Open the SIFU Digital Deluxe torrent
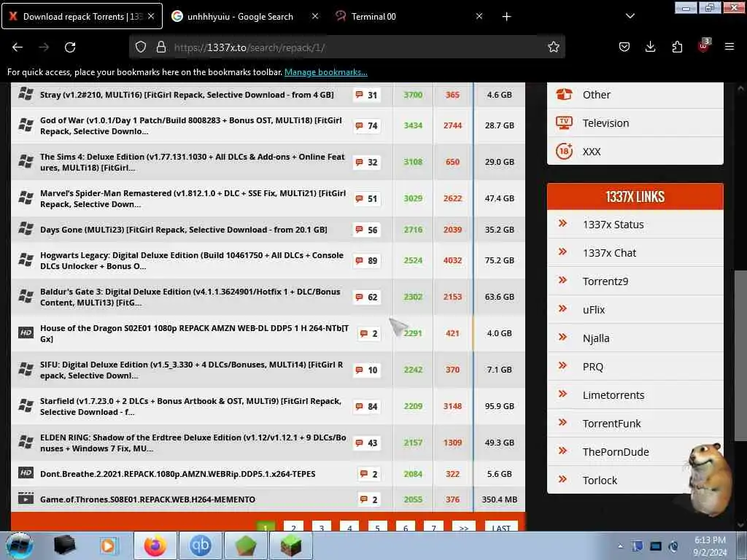The width and height of the screenshot is (747, 560). 192,370
